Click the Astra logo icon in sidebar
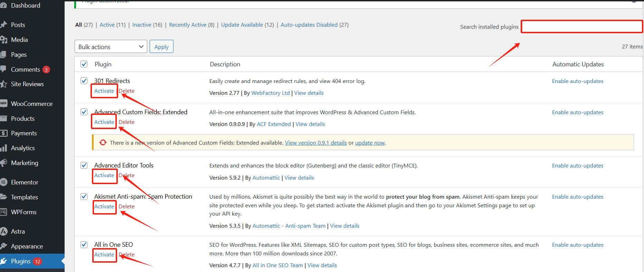The width and height of the screenshot is (644, 272). click(x=3, y=231)
